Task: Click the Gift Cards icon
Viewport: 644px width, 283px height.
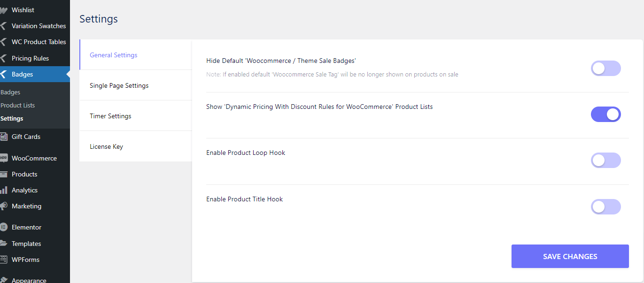Action: (4, 137)
